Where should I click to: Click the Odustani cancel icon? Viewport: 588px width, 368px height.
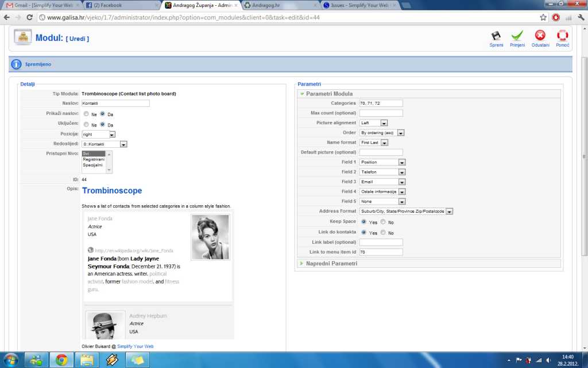pos(540,36)
